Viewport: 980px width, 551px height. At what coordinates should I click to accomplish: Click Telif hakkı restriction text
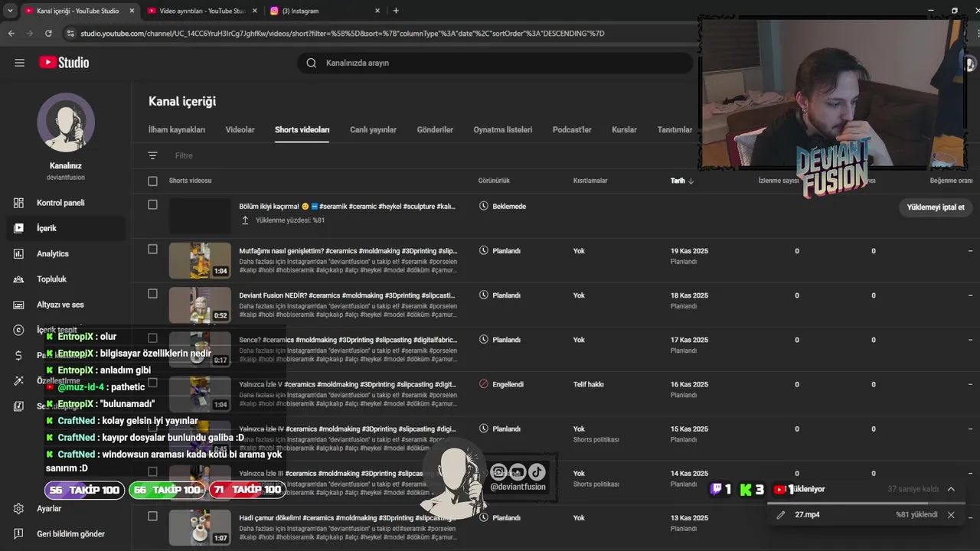pos(589,384)
